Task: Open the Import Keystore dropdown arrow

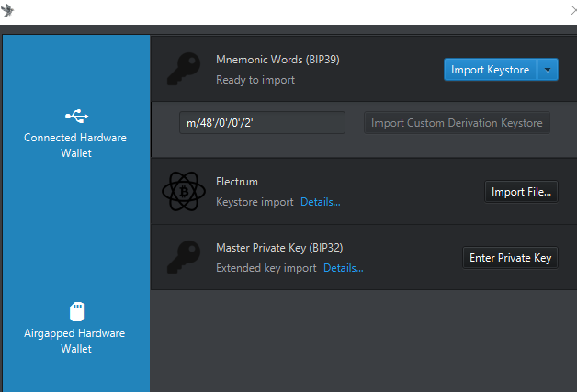Action: (548, 70)
